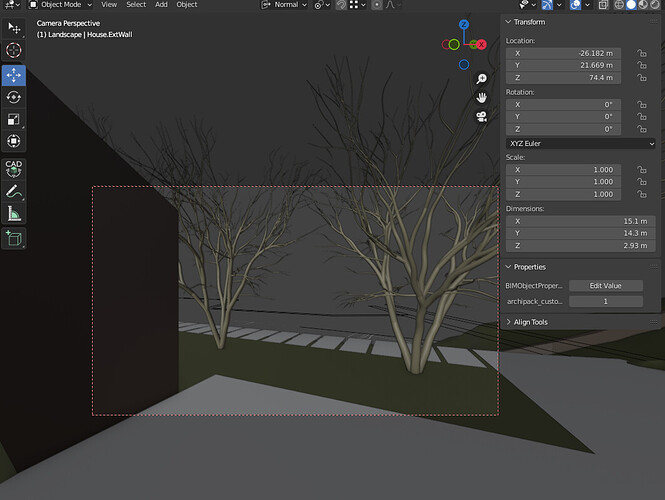Switch to solid viewport shading
This screenshot has height=500, width=665.
click(631, 5)
